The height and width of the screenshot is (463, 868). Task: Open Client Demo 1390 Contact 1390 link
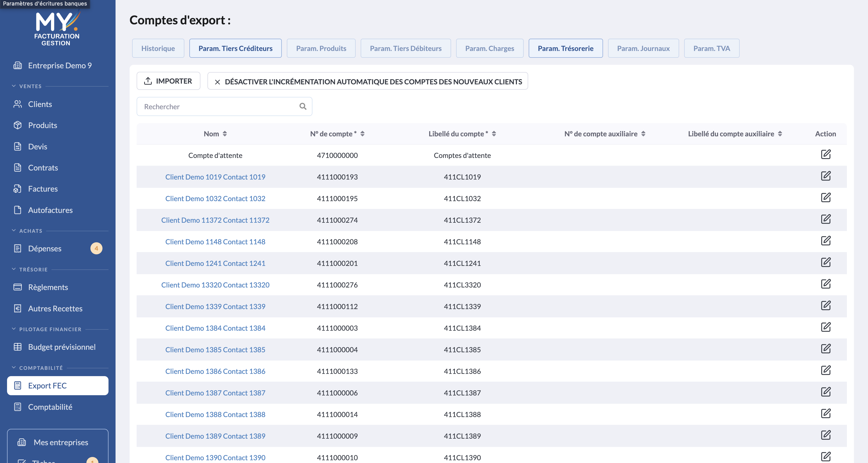click(x=215, y=458)
